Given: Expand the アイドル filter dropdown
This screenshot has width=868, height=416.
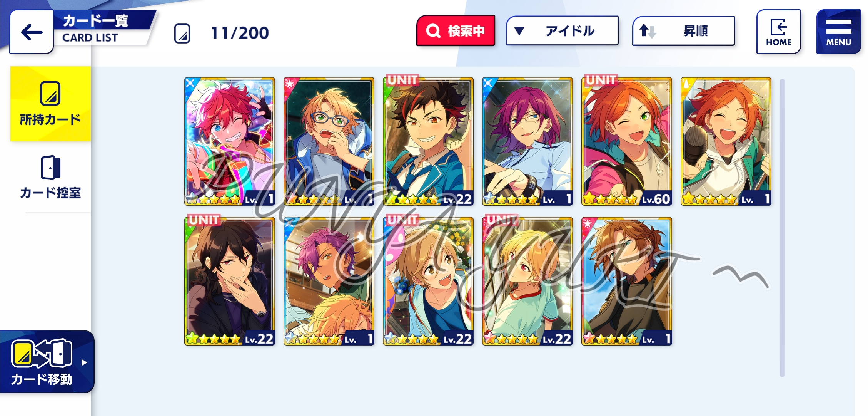Looking at the screenshot, I should (562, 31).
